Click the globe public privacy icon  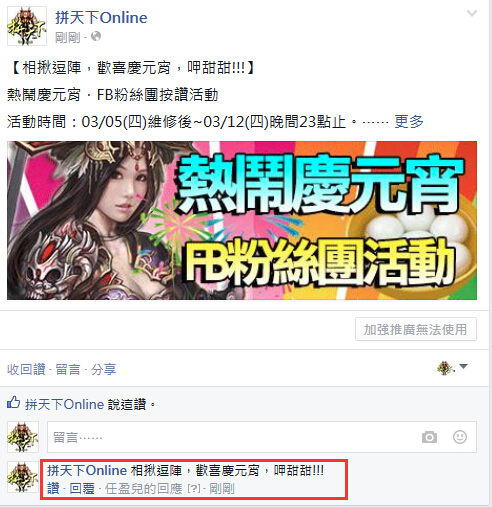96,36
